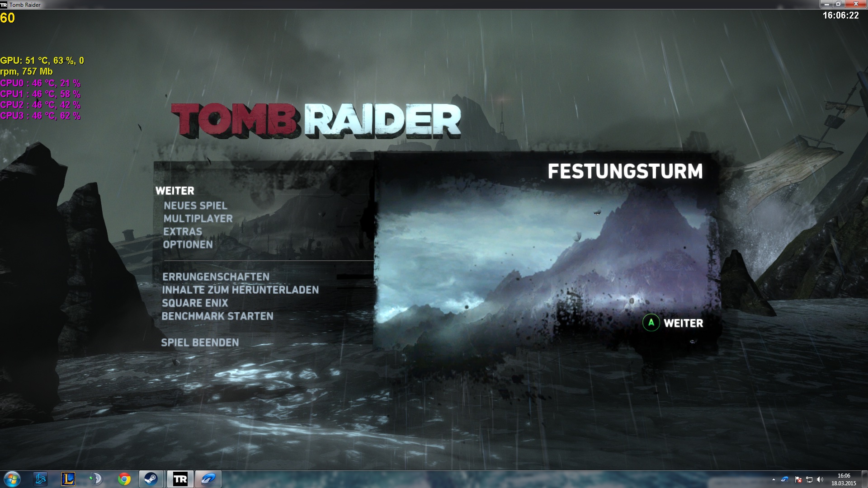Quit the game with SPIEL BEENDEN
The height and width of the screenshot is (488, 868).
point(200,343)
